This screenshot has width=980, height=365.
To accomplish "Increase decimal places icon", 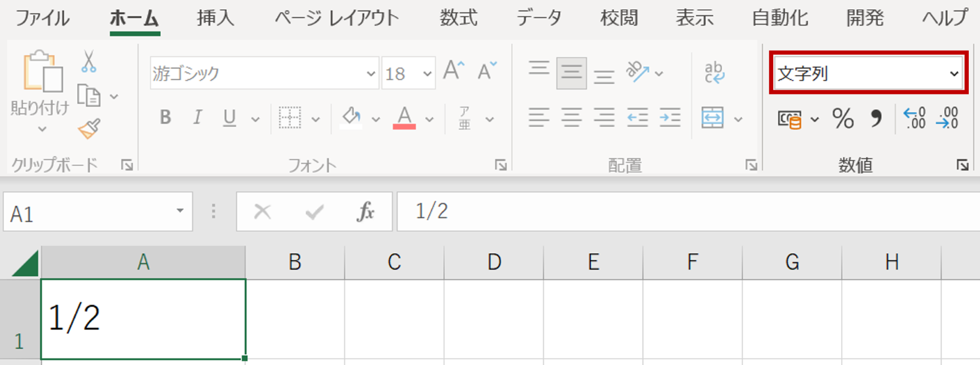I will pos(914,118).
